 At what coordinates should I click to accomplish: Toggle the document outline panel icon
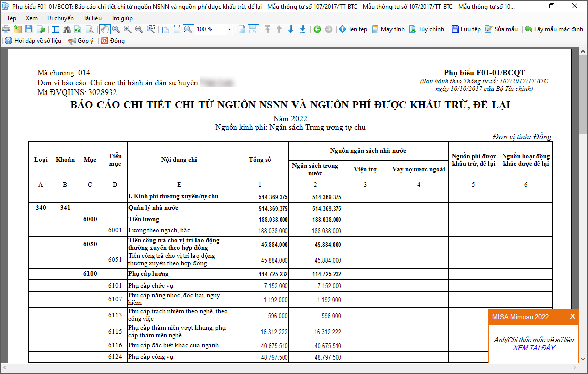tap(55, 29)
